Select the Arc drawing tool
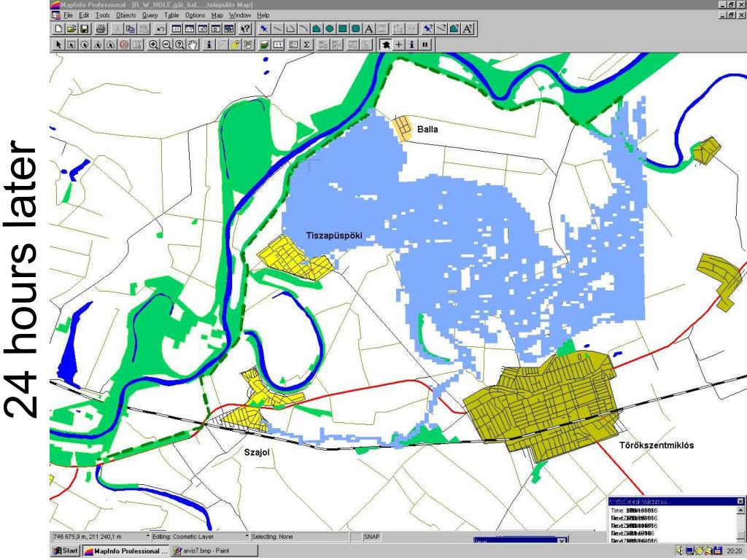Screen dimensions: 747x560 pyautogui.click(x=303, y=29)
